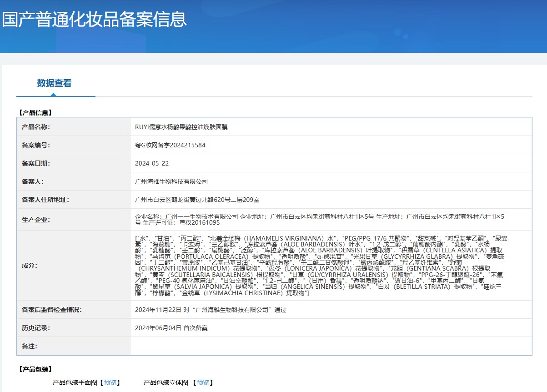Click the 成分 ingredients list text
This screenshot has height=392, width=547.
tap(320, 266)
